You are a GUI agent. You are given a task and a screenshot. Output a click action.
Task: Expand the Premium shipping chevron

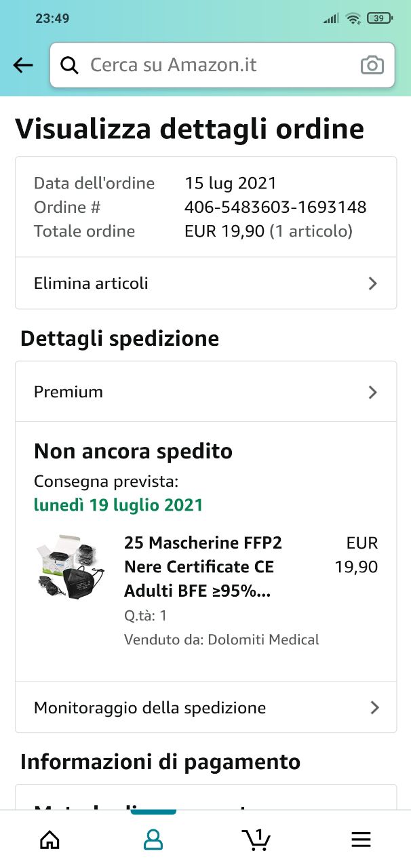(x=372, y=392)
